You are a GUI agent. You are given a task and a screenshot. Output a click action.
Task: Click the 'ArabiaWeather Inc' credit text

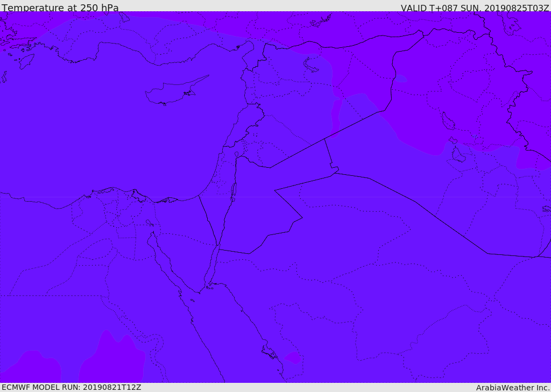(x=512, y=388)
